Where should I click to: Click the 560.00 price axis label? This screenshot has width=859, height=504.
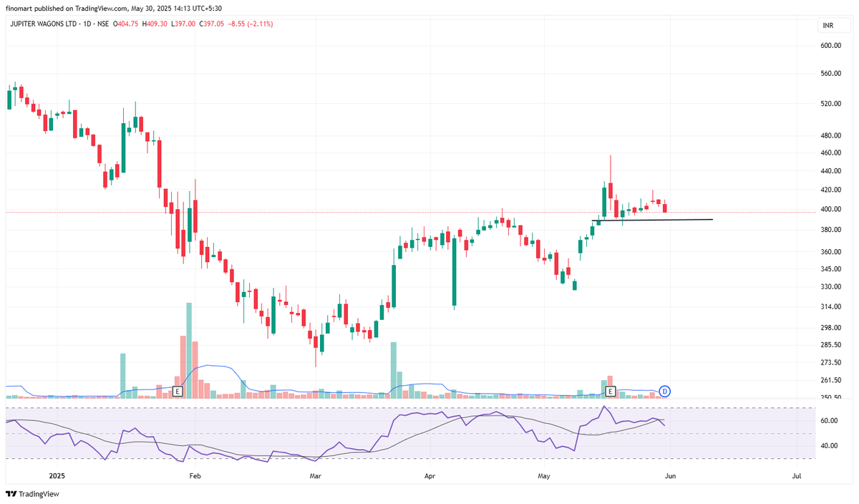[x=830, y=74]
